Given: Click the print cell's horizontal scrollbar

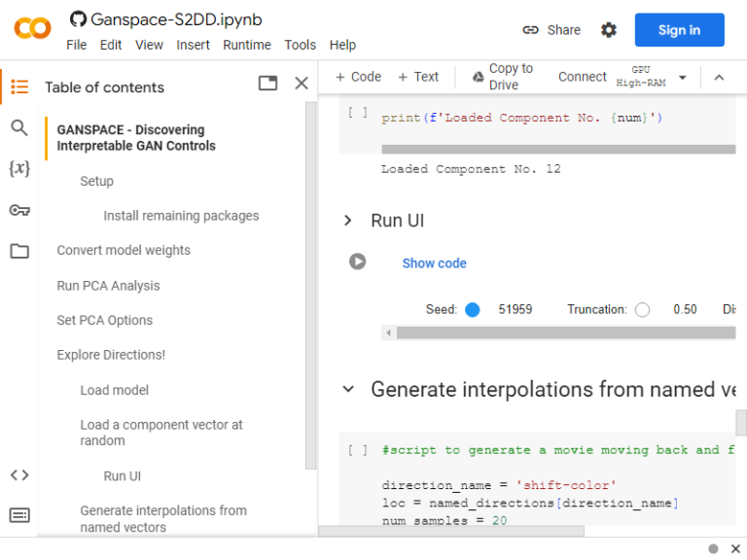Looking at the screenshot, I should tap(558, 150).
